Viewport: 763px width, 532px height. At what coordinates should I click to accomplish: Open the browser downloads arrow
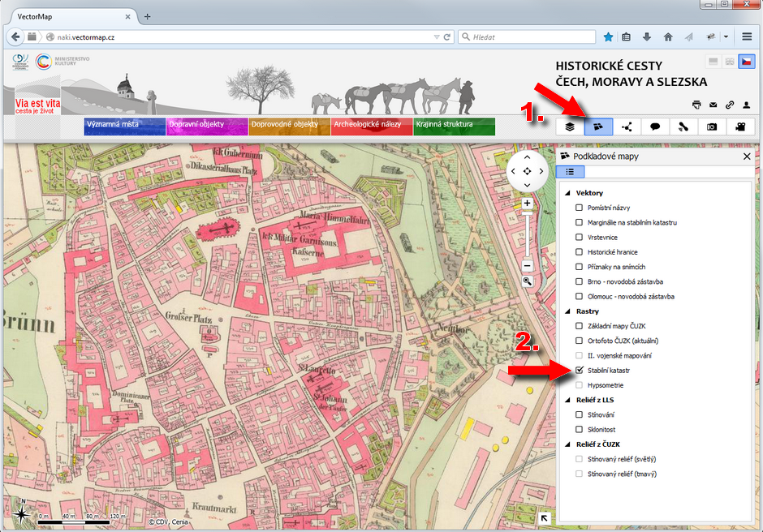click(x=647, y=37)
